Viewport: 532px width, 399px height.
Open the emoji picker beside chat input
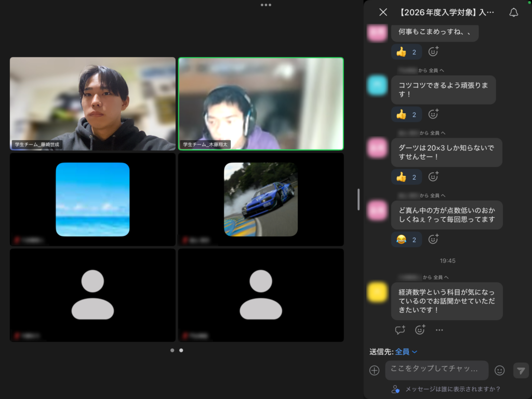499,370
